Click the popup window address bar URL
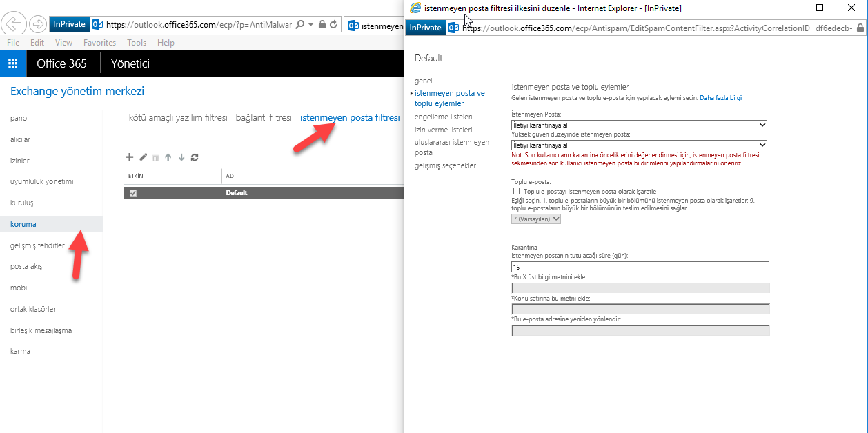The width and height of the screenshot is (868, 433). (x=656, y=28)
